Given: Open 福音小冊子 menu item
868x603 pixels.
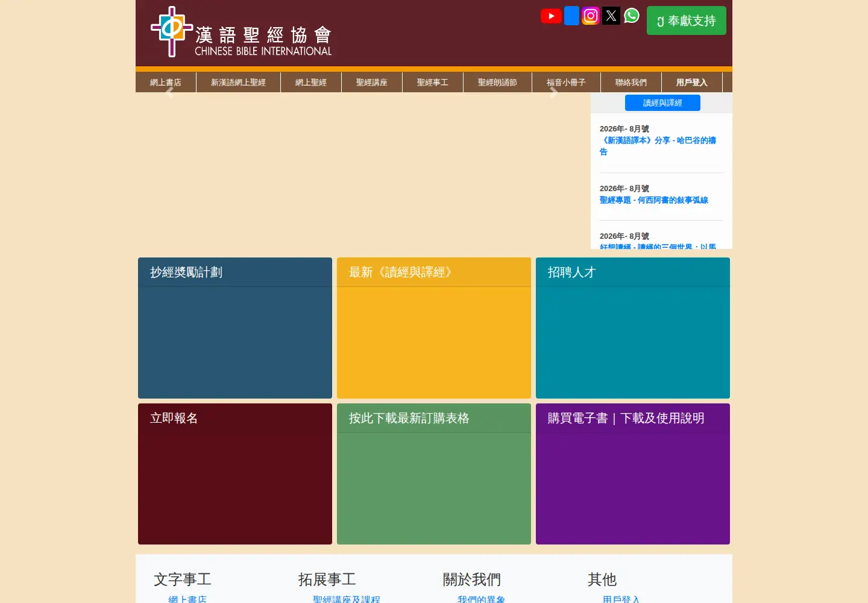Looking at the screenshot, I should 566,83.
